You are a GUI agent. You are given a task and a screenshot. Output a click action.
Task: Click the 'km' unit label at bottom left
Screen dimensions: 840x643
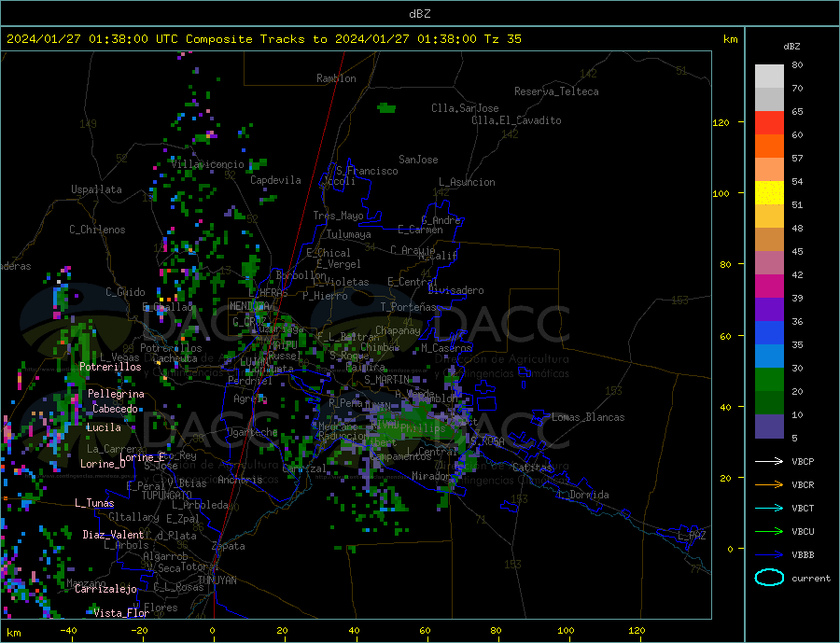tap(14, 633)
